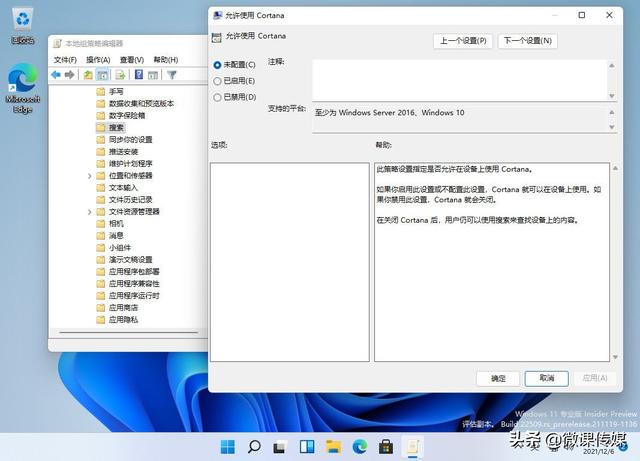Close the 允许使用 Cortana dialog
Viewport: 640px width, 461px height.
[x=609, y=15]
